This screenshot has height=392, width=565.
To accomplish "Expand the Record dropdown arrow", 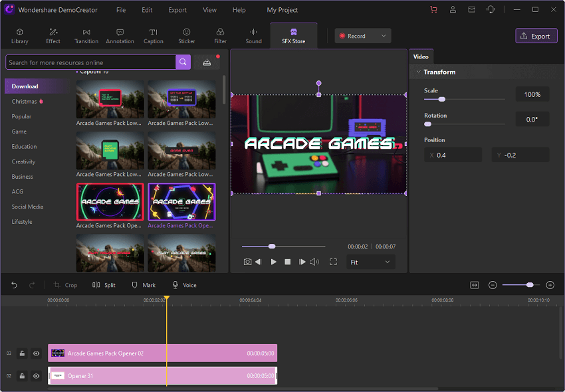I will (384, 36).
